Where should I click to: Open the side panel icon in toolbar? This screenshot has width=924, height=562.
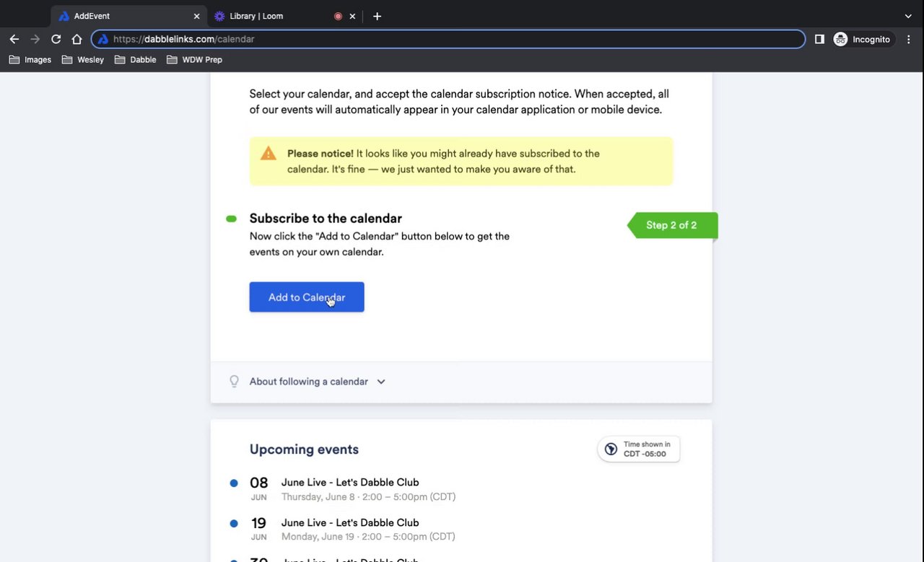(819, 39)
